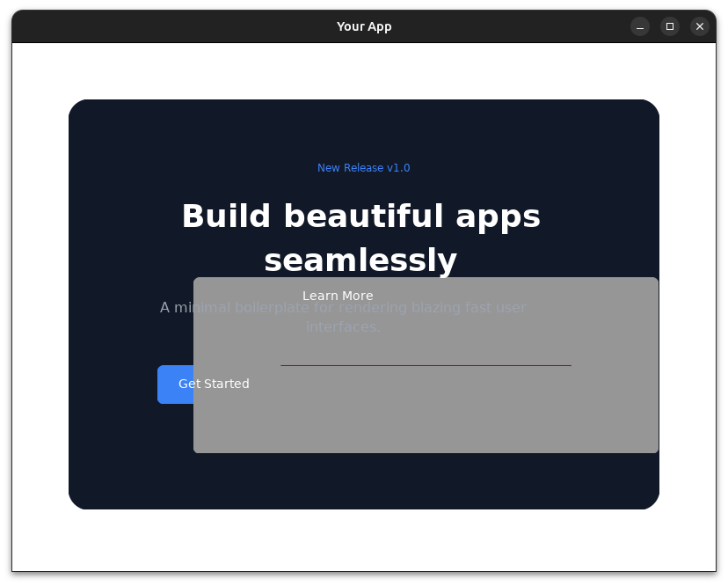
Task: Open the Learn More button
Action: click(338, 296)
